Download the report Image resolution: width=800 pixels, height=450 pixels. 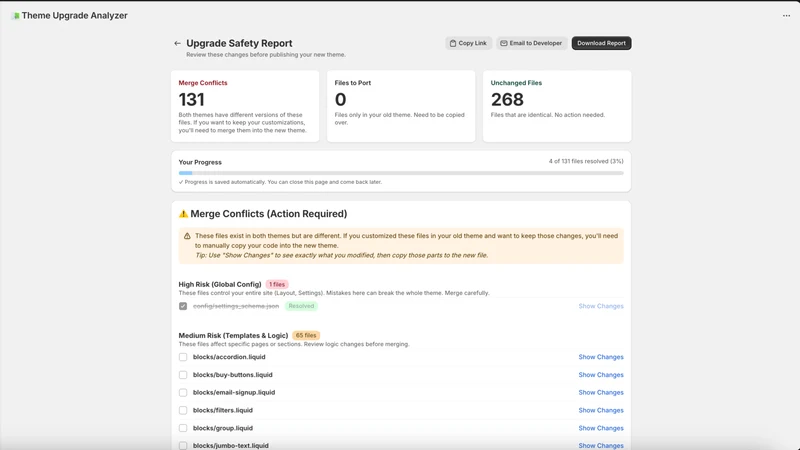(601, 43)
